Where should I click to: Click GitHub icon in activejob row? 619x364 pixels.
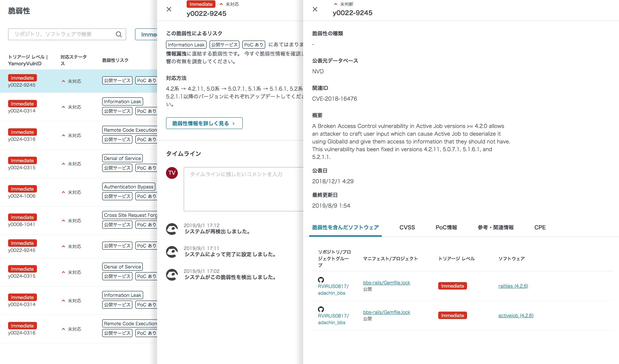tap(321, 309)
